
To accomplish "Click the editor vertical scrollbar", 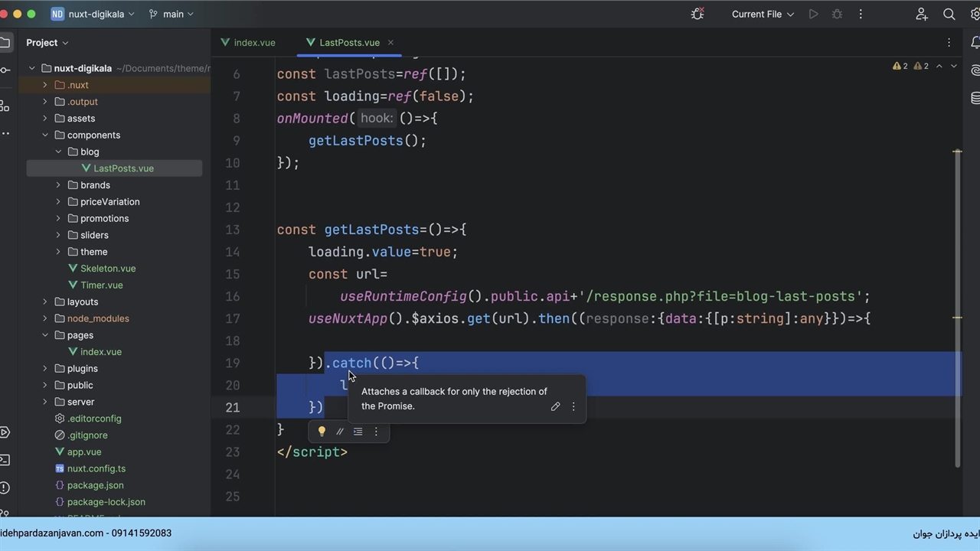I will pos(957,306).
